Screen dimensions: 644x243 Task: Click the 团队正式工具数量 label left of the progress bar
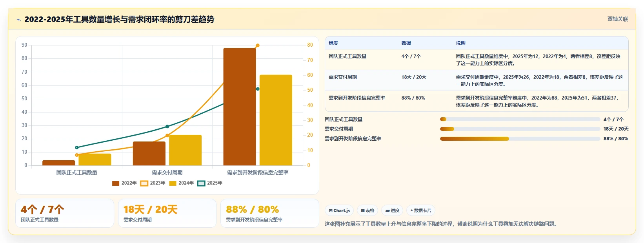coord(344,119)
